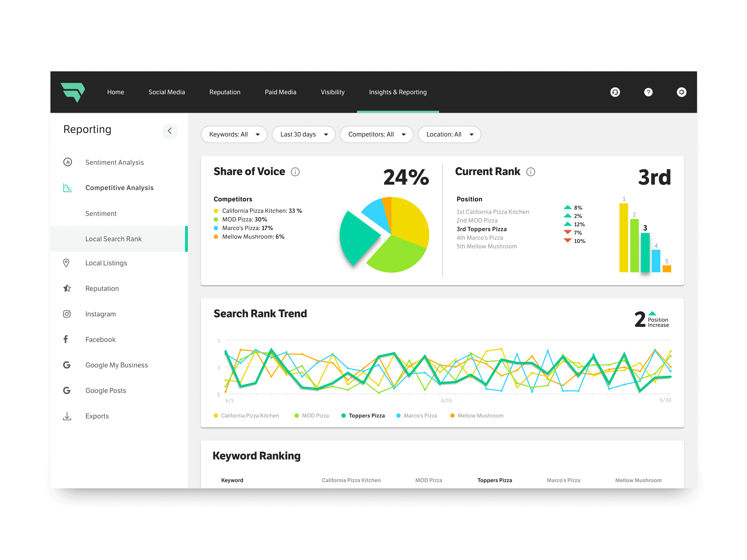The image size is (747, 560).
Task: Click the Sentiment Analysis chart icon
Action: coord(67,162)
